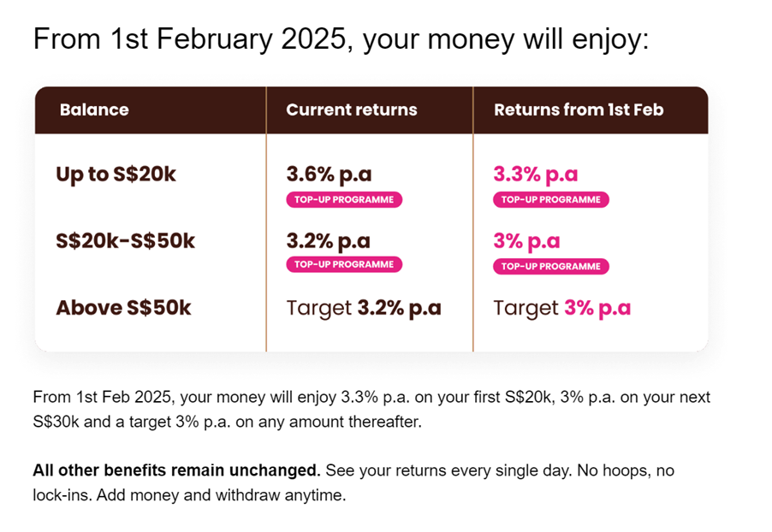Click the 3.6% p.a current return value
The height and width of the screenshot is (532, 772).
click(x=329, y=174)
